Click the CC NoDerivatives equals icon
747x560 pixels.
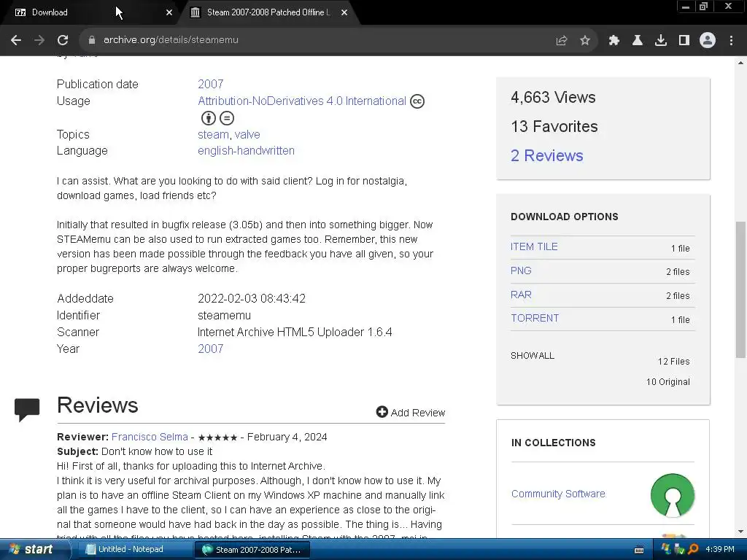(x=227, y=117)
